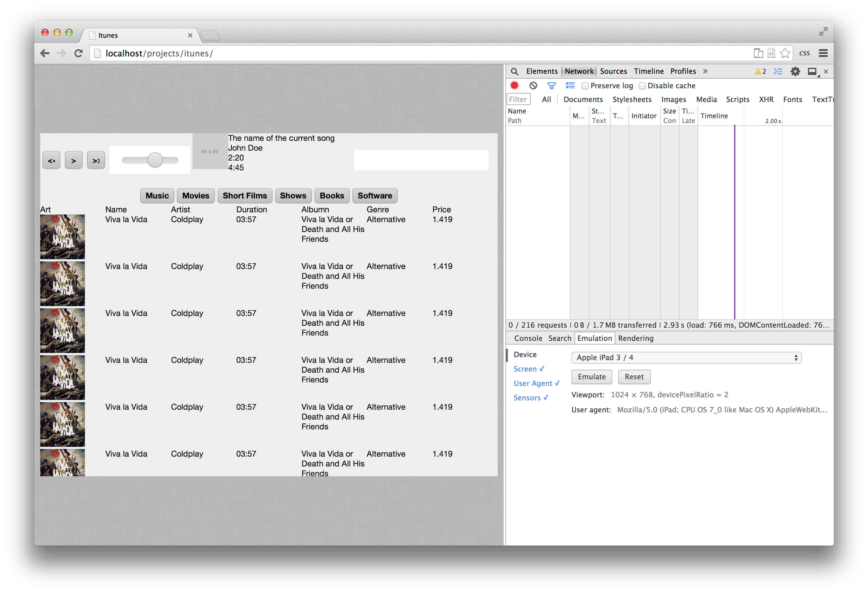Open the Profiles tab
The width and height of the screenshot is (868, 593).
pos(683,71)
